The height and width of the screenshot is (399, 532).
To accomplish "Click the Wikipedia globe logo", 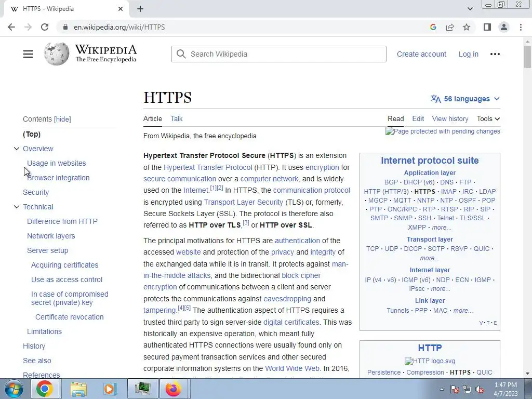I will coord(56,54).
